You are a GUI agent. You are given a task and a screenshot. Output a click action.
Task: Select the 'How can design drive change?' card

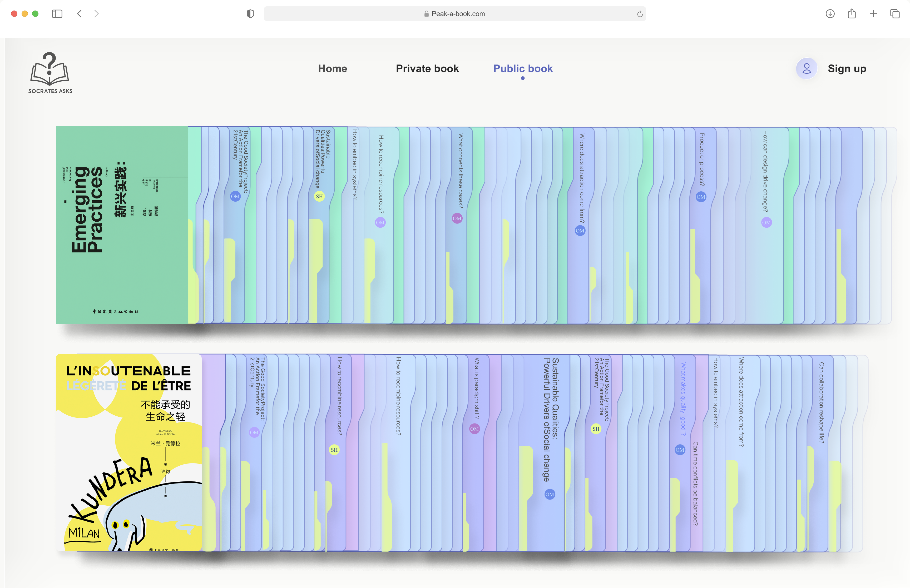pyautogui.click(x=766, y=225)
